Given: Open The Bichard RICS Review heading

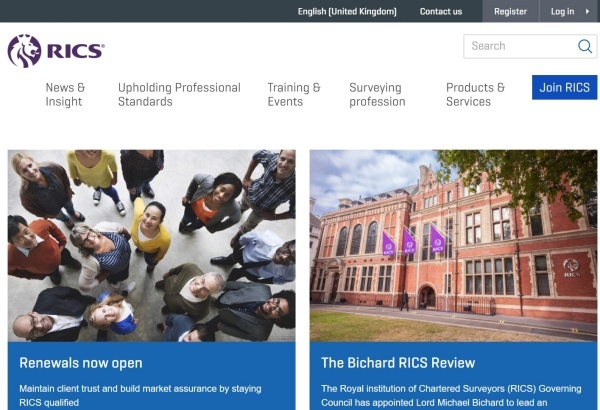Looking at the screenshot, I should coord(398,363).
